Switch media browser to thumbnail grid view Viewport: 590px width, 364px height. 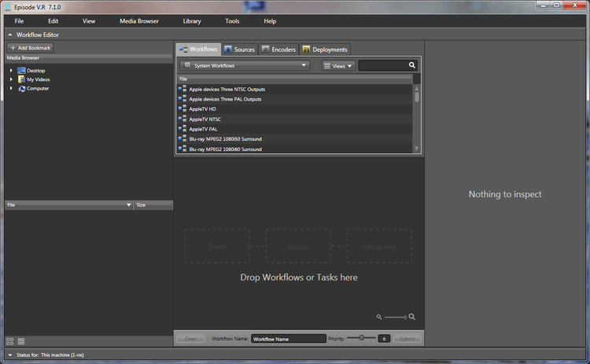click(x=9, y=341)
